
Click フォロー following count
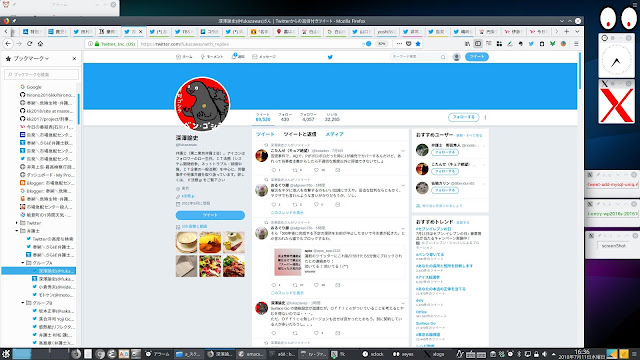[285, 117]
